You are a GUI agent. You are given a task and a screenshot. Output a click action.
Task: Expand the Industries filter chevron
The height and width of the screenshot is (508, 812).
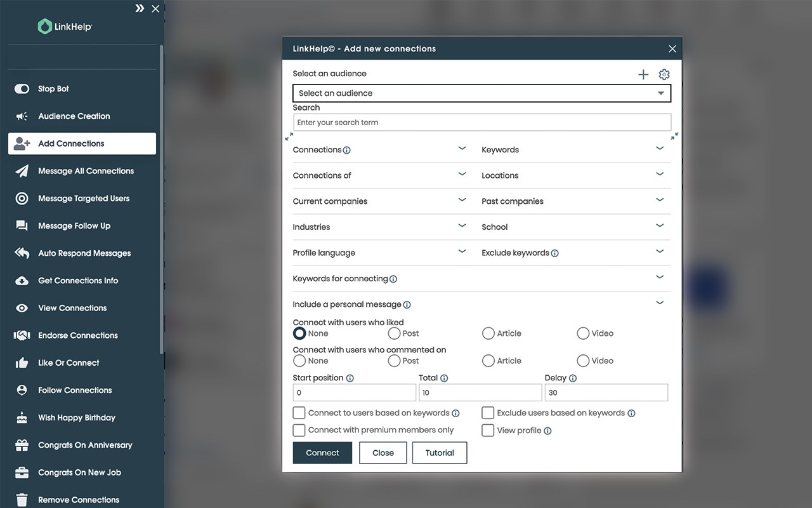(462, 225)
